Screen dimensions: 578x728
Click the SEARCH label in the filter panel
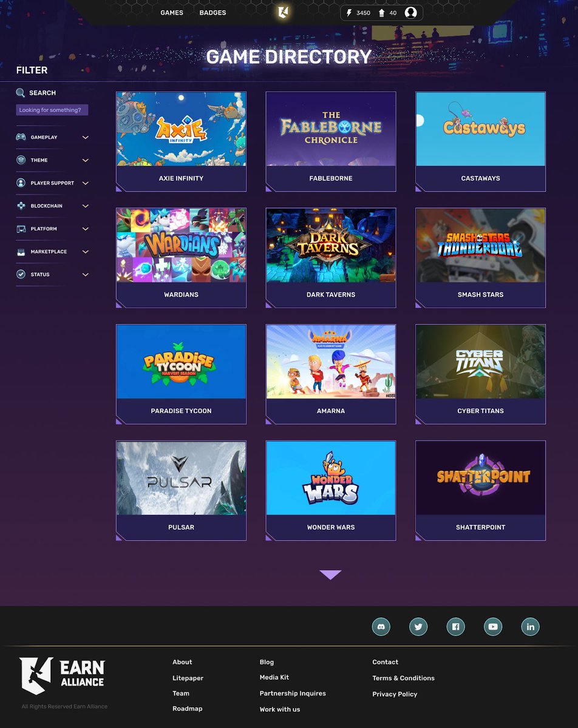[x=42, y=93]
